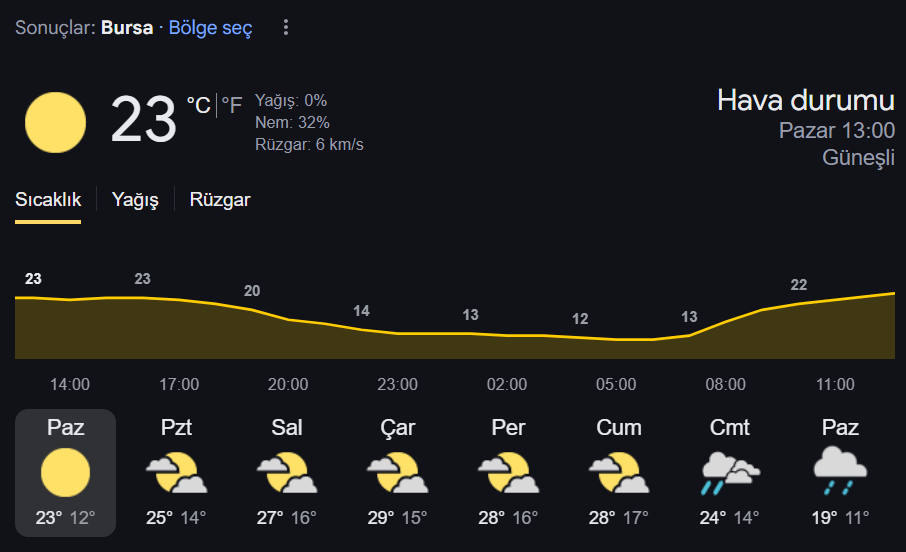
Task: Switch temperature unit to °F
Action: [x=232, y=105]
